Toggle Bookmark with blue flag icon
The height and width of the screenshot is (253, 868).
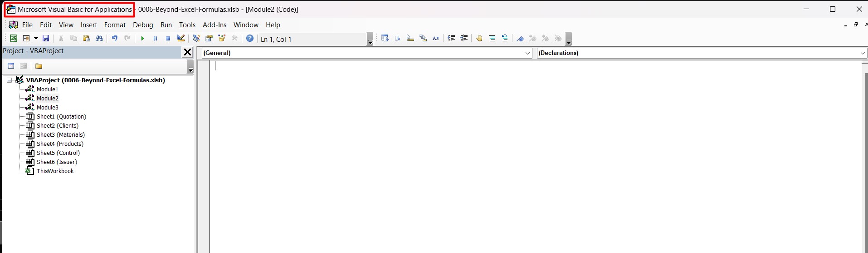(x=520, y=39)
